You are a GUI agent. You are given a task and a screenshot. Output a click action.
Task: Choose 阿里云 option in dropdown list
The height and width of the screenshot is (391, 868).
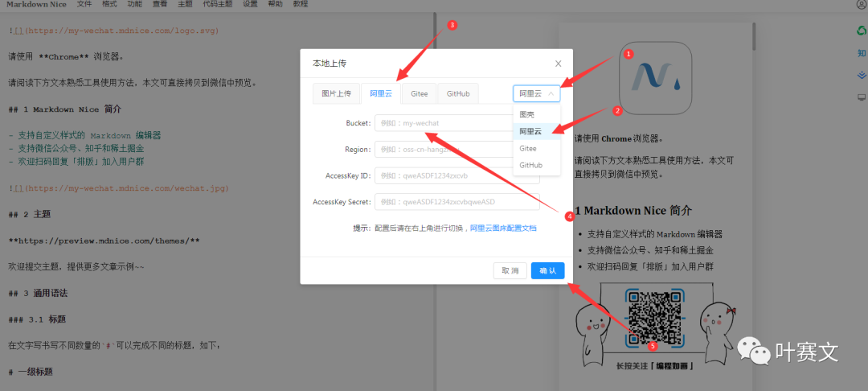(536, 131)
